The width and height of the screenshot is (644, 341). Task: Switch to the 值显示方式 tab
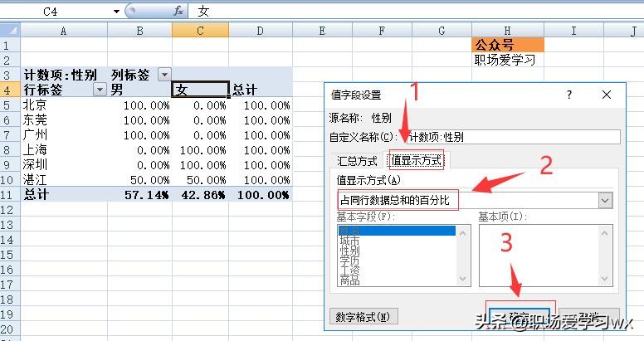point(417,160)
